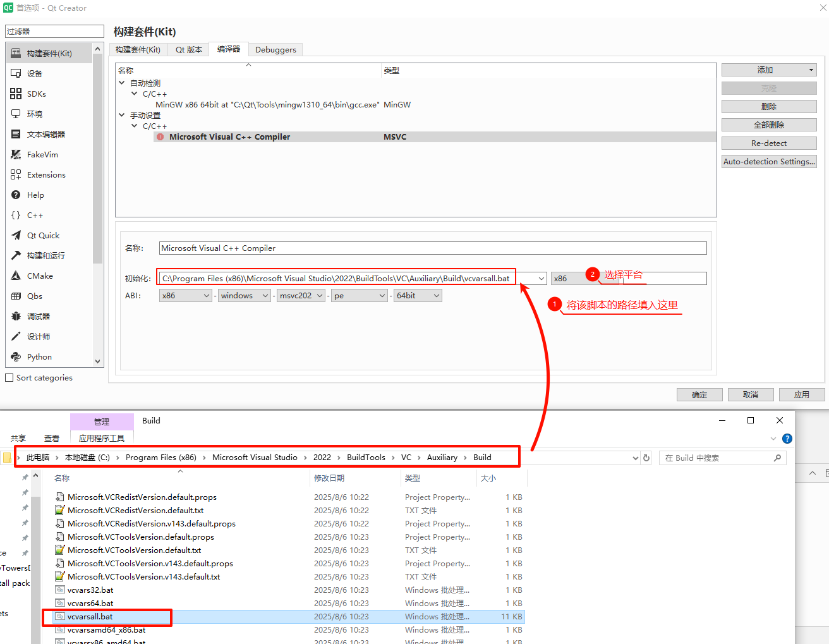
Task: Open the 管理 ribbon tab in Explorer
Action: [x=102, y=422]
